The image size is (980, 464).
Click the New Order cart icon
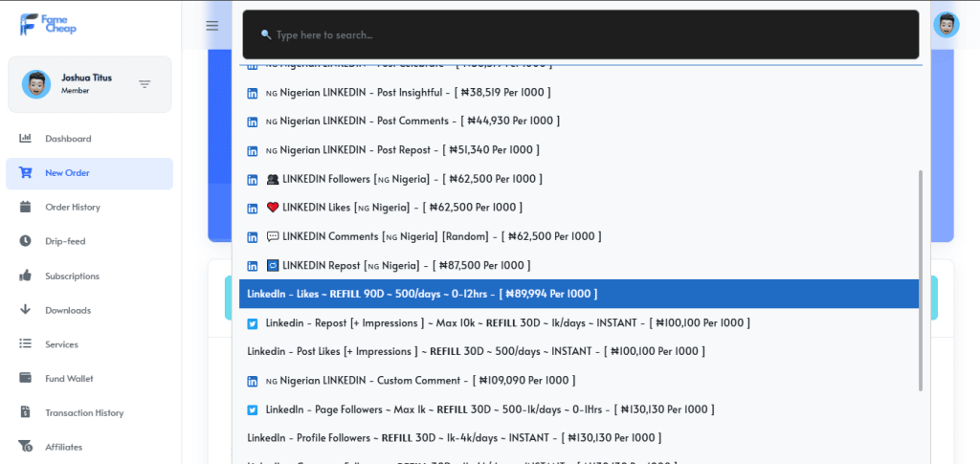(x=26, y=173)
